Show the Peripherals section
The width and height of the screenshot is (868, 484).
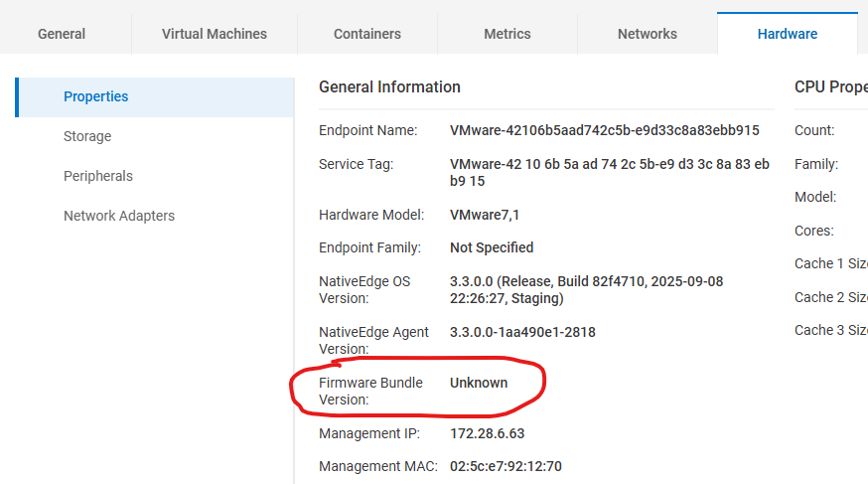(x=98, y=176)
